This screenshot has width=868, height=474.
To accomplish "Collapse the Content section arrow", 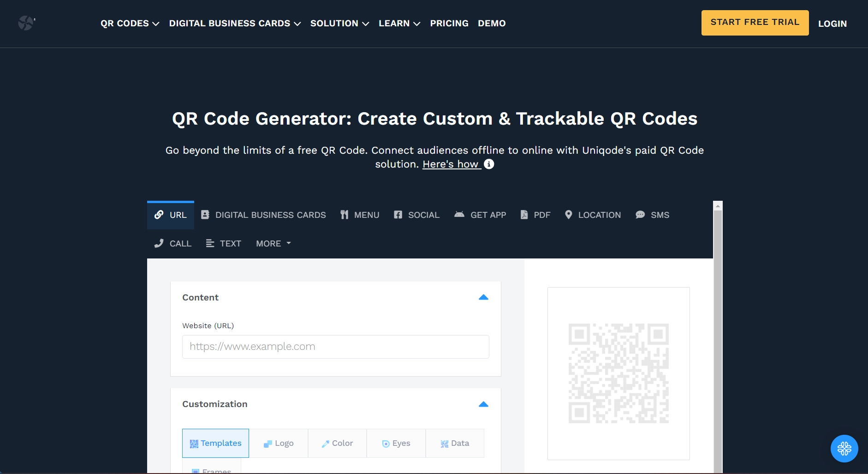I will point(483,297).
